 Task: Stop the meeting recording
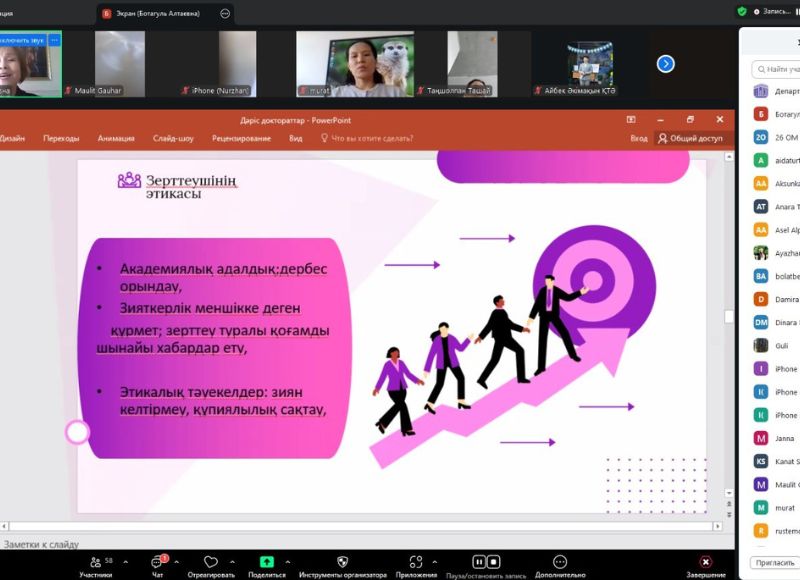tap(494, 561)
